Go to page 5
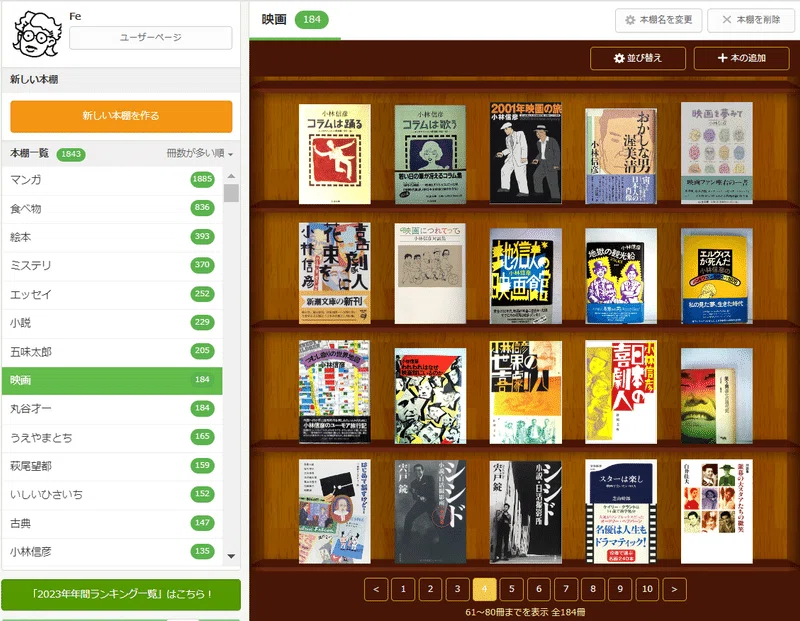Viewport: 800px width, 621px height. [511, 589]
